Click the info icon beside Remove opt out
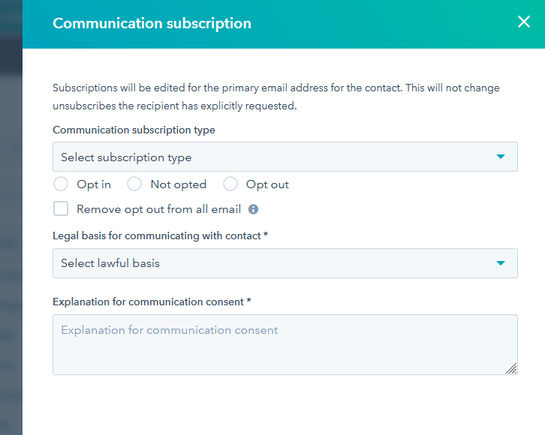 [253, 210]
